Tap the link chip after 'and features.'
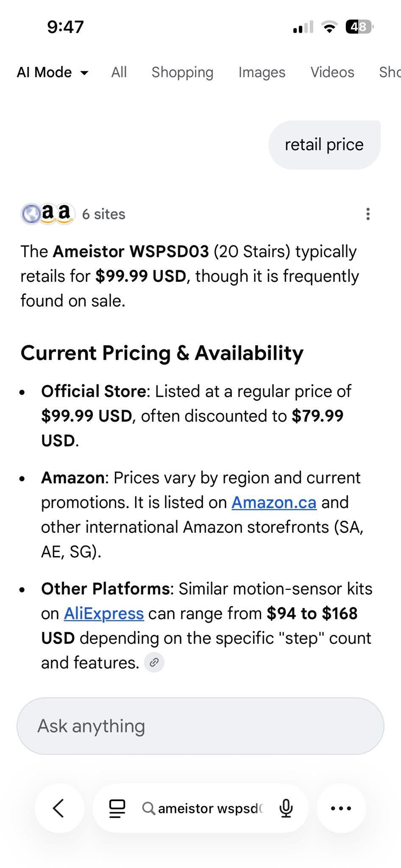Viewport: 401px width, 868px height. (154, 662)
